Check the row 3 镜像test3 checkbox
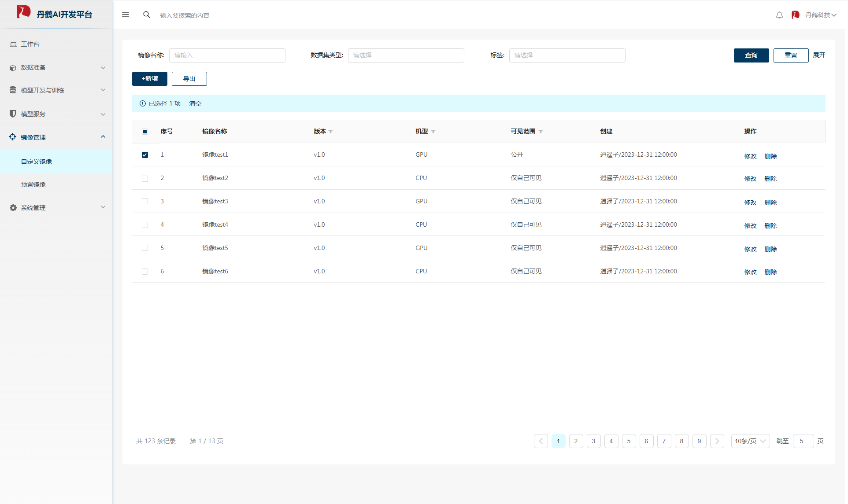 click(145, 201)
